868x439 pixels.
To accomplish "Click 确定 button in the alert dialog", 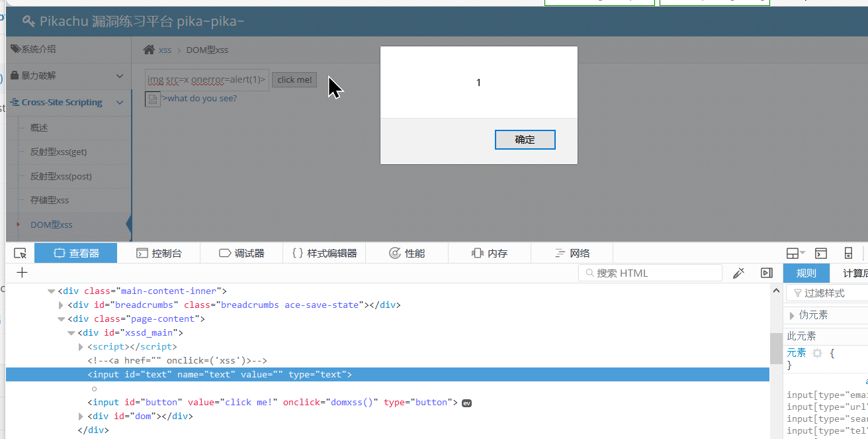I will click(x=525, y=140).
